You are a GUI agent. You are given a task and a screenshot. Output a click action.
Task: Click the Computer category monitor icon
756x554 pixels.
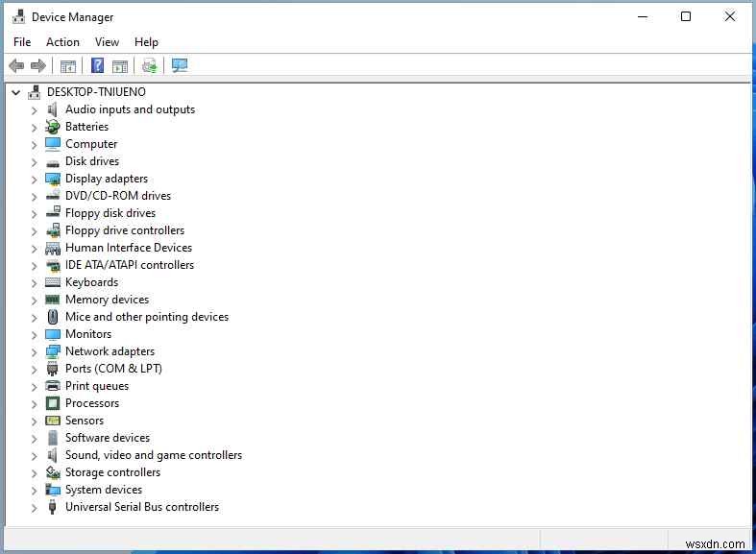(52, 144)
